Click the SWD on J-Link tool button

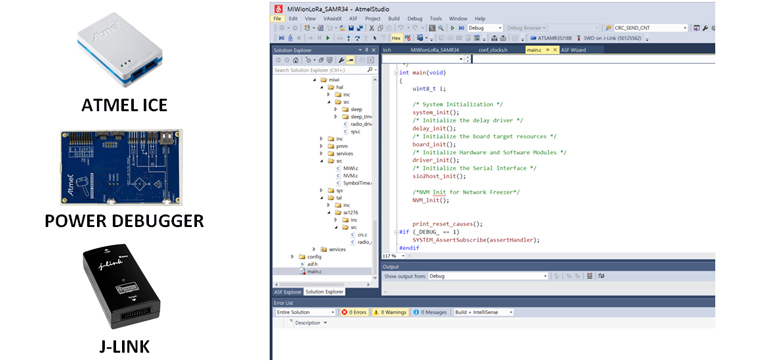click(609, 38)
